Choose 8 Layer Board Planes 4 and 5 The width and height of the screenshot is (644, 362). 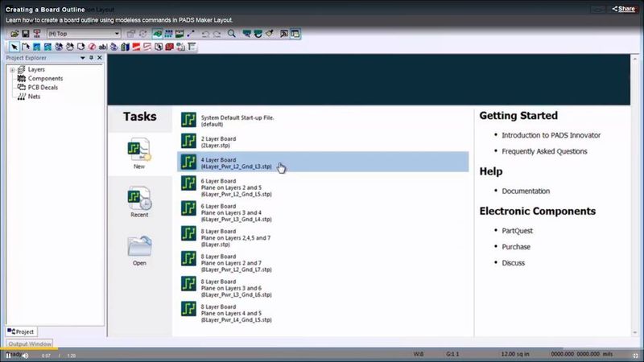point(323,313)
